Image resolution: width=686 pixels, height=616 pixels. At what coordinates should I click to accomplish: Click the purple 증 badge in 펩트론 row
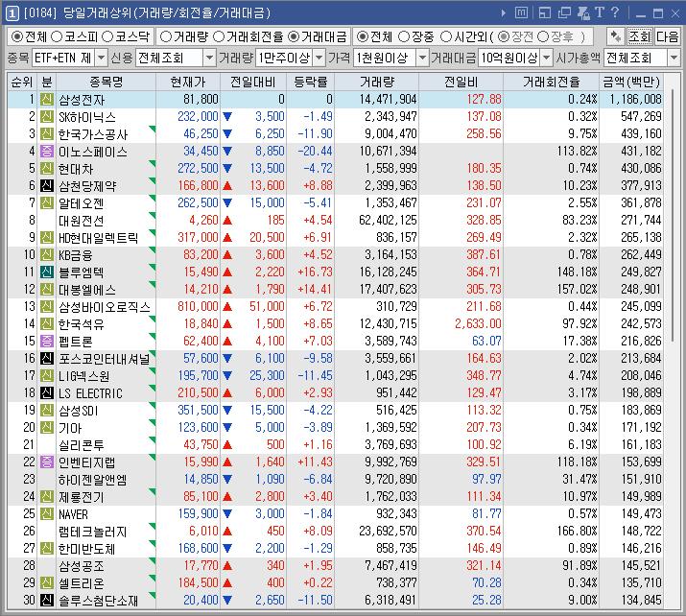pyautogui.click(x=47, y=342)
